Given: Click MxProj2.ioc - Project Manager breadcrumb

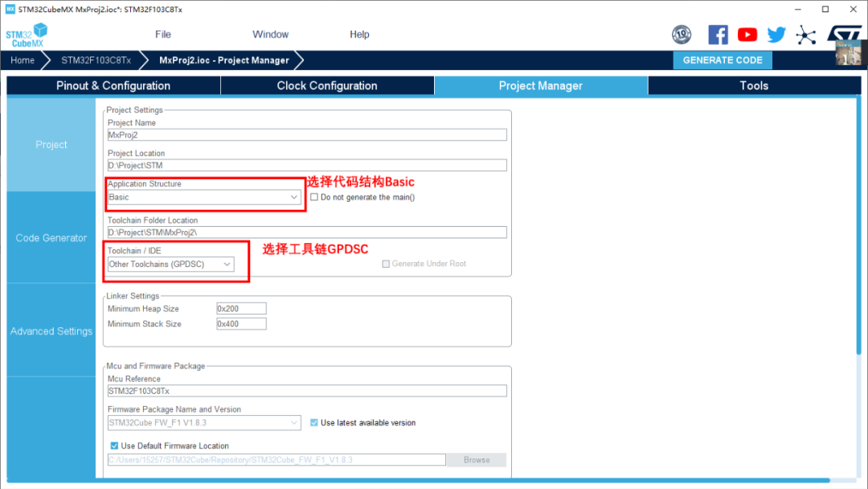Looking at the screenshot, I should (224, 60).
